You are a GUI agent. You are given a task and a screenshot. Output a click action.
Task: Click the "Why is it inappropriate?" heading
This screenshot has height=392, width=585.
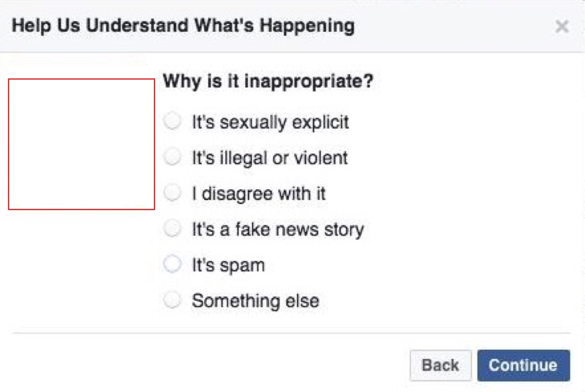(268, 81)
